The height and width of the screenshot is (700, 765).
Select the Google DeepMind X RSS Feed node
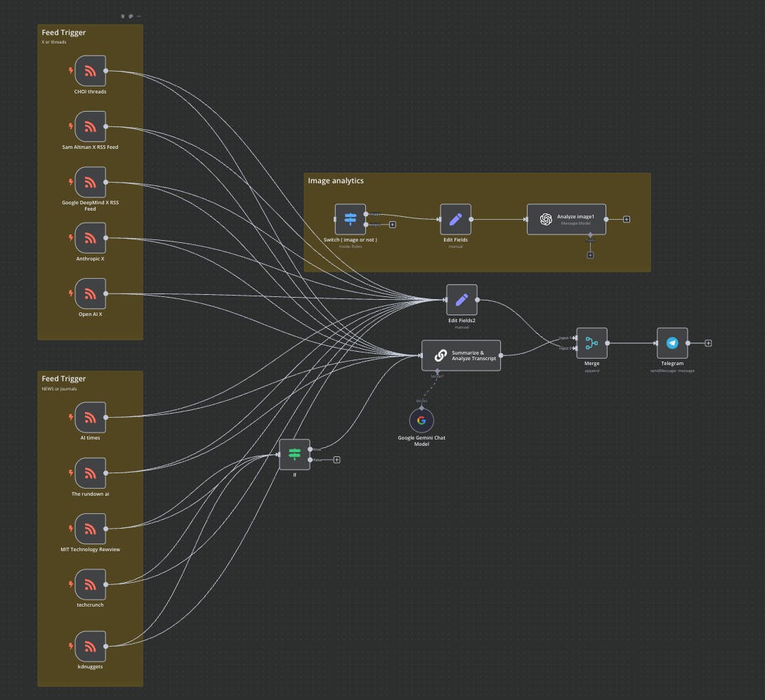pyautogui.click(x=90, y=183)
